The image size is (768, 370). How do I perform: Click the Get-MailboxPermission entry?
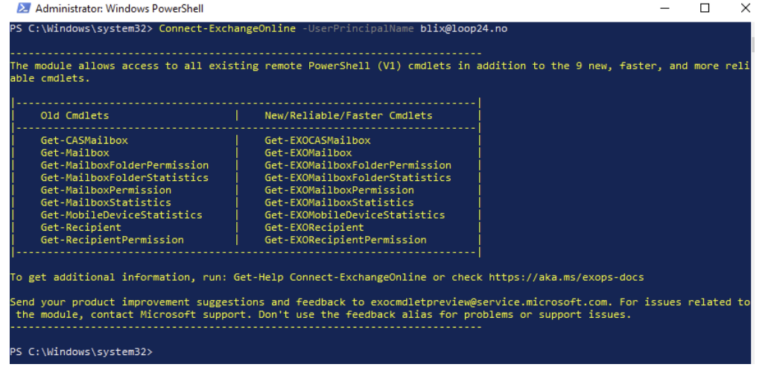click(106, 190)
